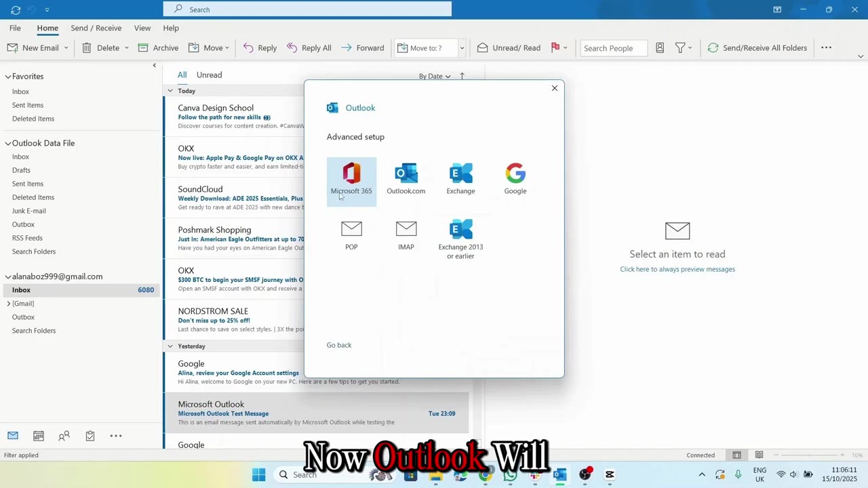The height and width of the screenshot is (488, 868).
Task: Show Unread messages filter
Action: point(209,75)
